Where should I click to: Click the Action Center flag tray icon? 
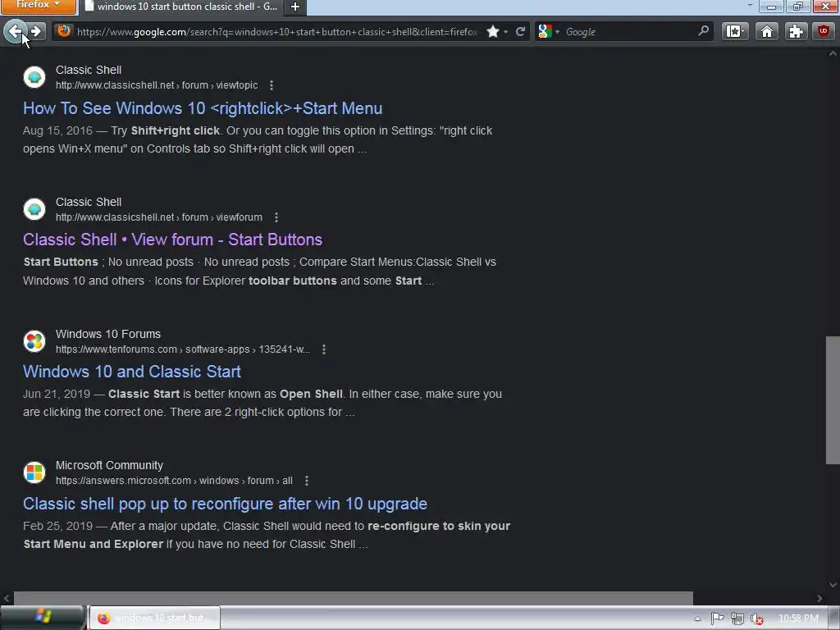[717, 619]
